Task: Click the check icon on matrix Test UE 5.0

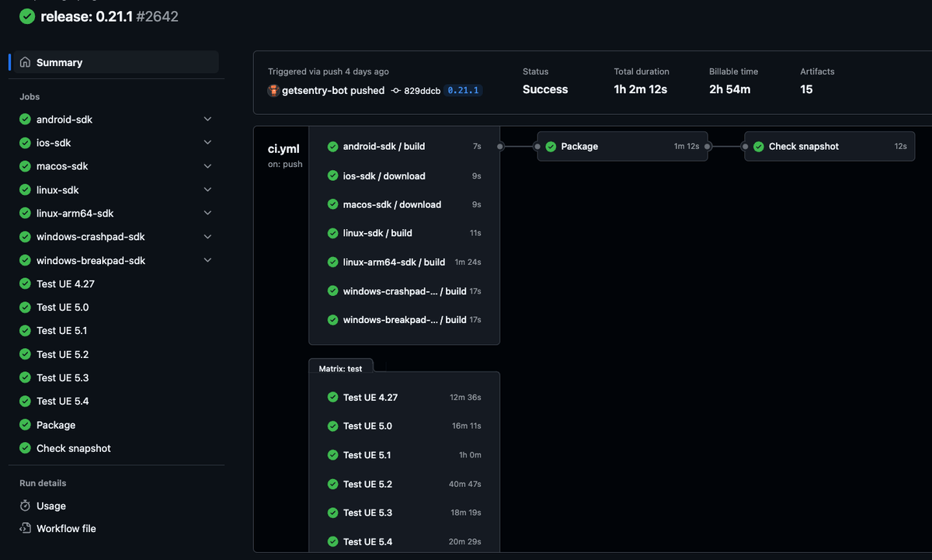Action: [x=332, y=426]
